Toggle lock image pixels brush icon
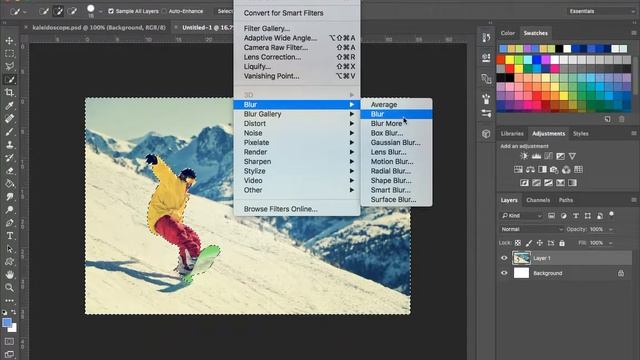Image resolution: width=640 pixels, height=360 pixels. click(529, 243)
